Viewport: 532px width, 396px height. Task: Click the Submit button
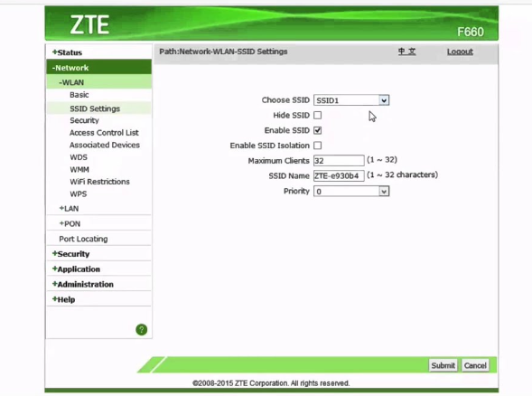pos(443,365)
